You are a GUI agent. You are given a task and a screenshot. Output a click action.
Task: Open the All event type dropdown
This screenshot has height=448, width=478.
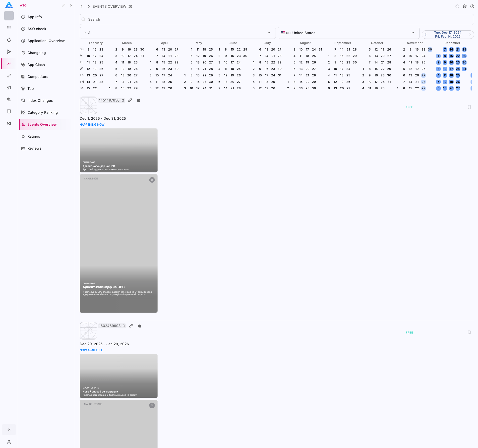pos(178,33)
